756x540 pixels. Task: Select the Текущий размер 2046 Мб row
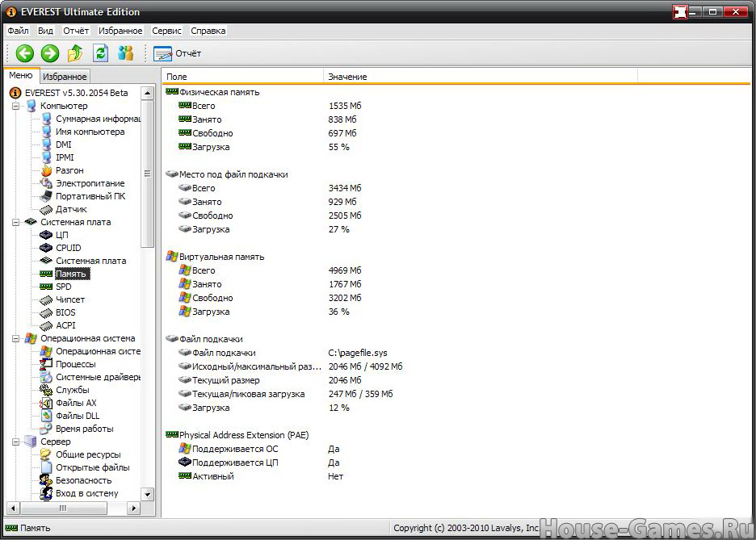click(270, 380)
